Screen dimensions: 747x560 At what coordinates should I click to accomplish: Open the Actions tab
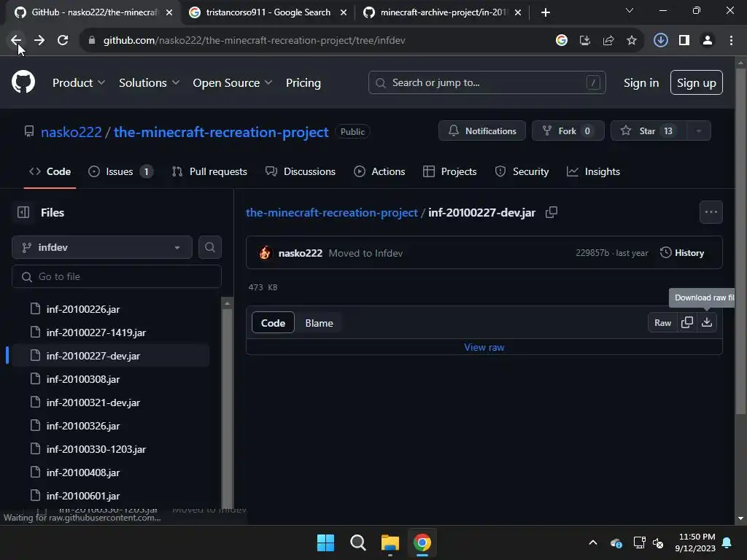tap(379, 171)
